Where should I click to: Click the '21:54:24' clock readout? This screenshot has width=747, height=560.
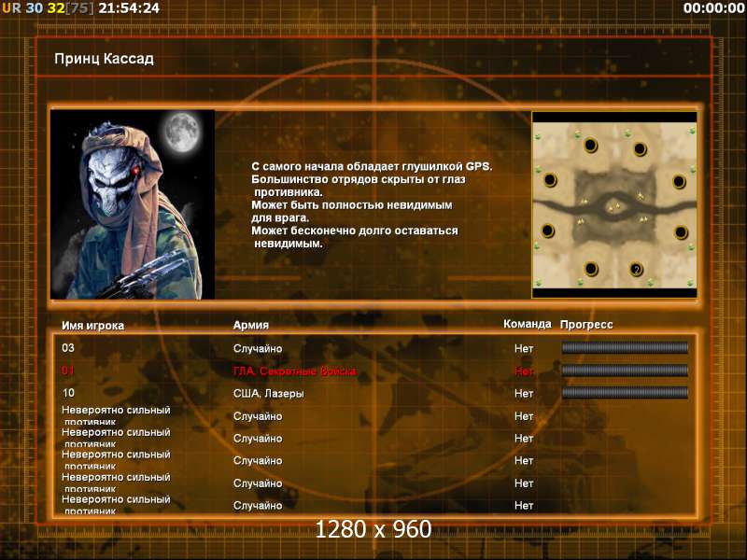click(x=129, y=8)
